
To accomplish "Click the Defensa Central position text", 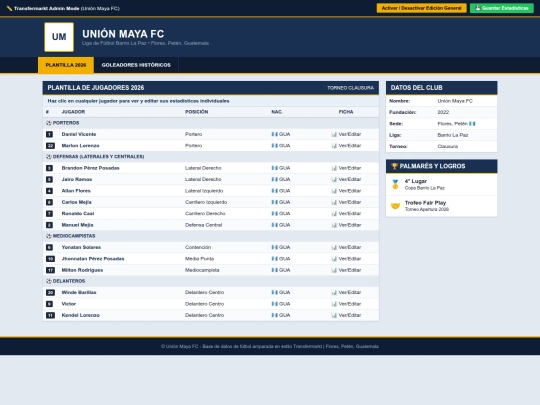I will (204, 225).
